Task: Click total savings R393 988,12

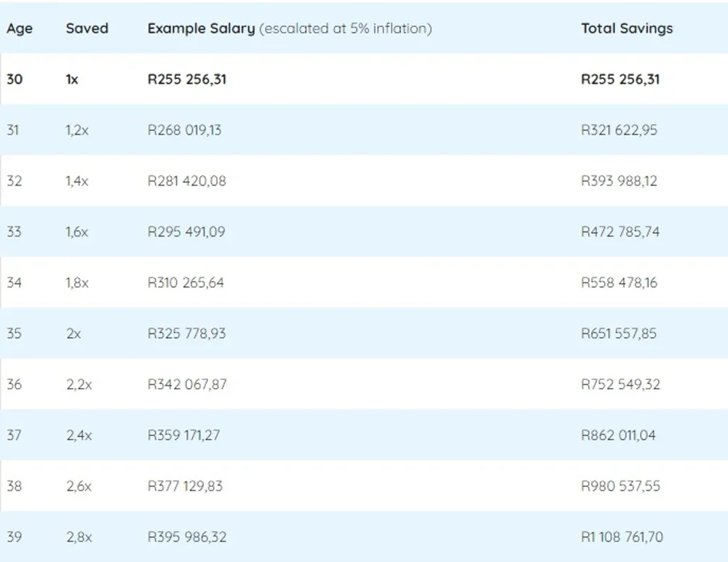Action: coord(619,181)
